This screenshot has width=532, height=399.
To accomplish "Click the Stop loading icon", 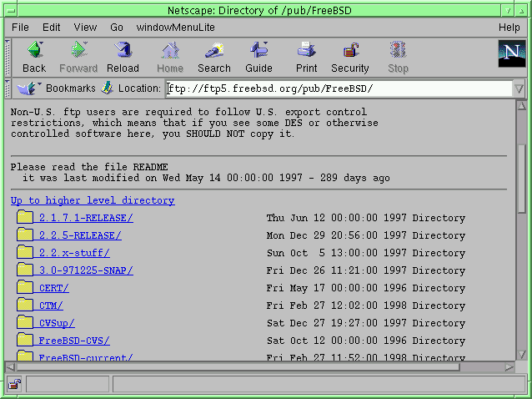I will coord(398,50).
